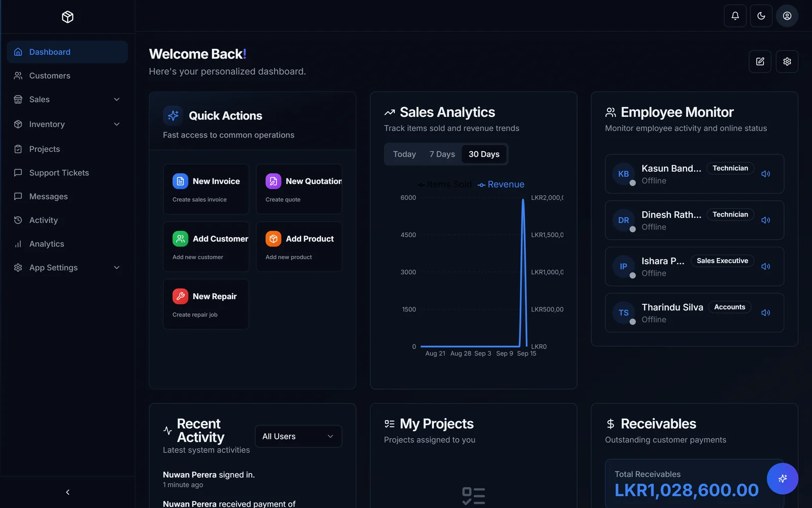Click the speaker icon for Tharindu Silva
This screenshot has height=508, width=812.
(766, 313)
